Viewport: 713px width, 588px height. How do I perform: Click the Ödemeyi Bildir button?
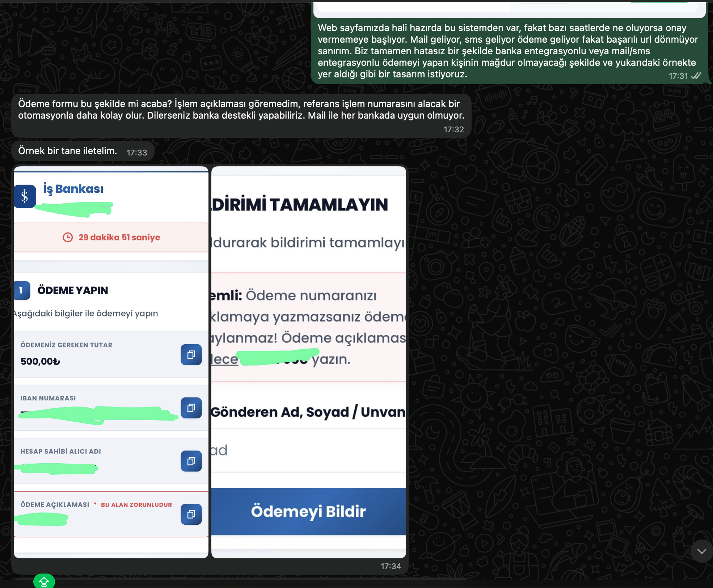tap(309, 511)
